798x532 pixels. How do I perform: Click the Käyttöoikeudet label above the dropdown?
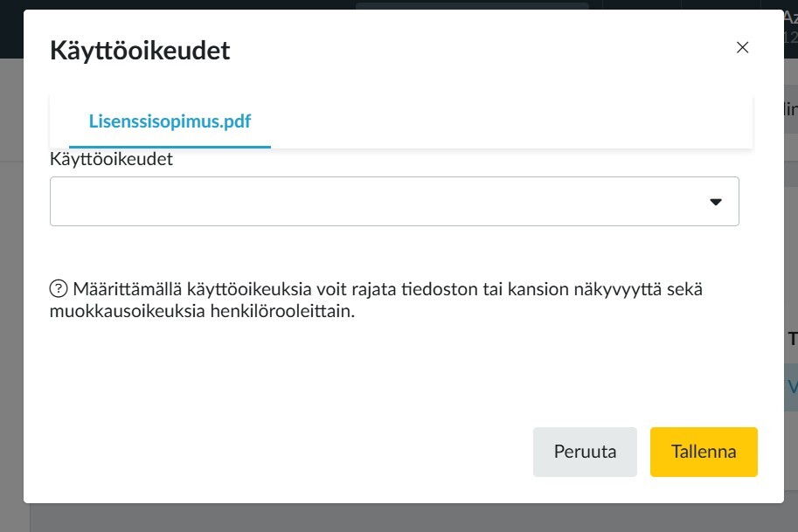[x=111, y=160]
